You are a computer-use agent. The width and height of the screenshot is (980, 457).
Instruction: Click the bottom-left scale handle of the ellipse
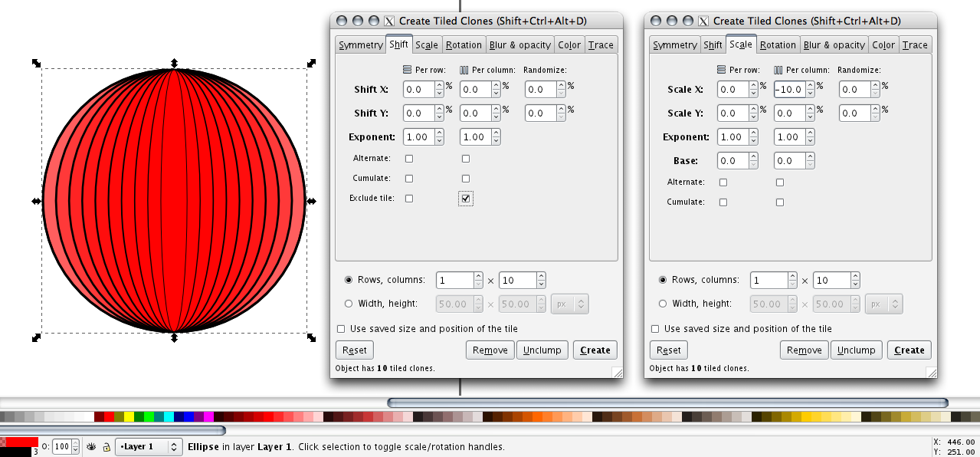(36, 337)
